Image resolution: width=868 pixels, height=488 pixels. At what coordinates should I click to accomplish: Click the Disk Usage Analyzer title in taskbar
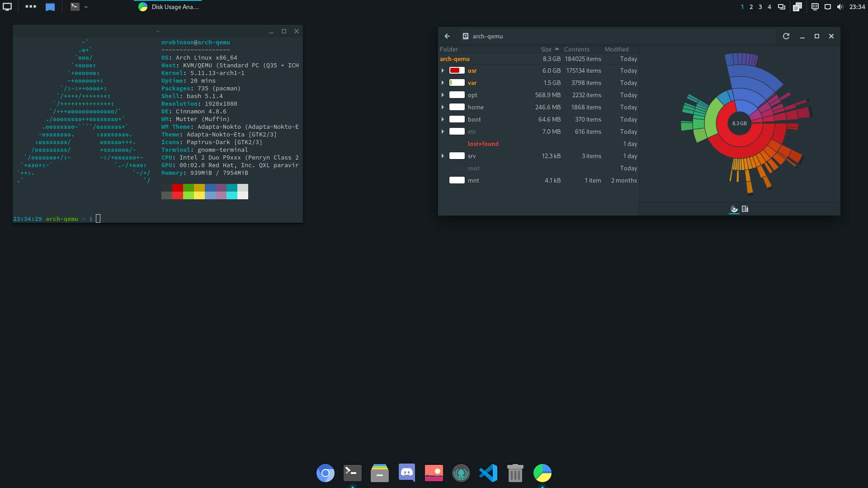click(x=175, y=7)
